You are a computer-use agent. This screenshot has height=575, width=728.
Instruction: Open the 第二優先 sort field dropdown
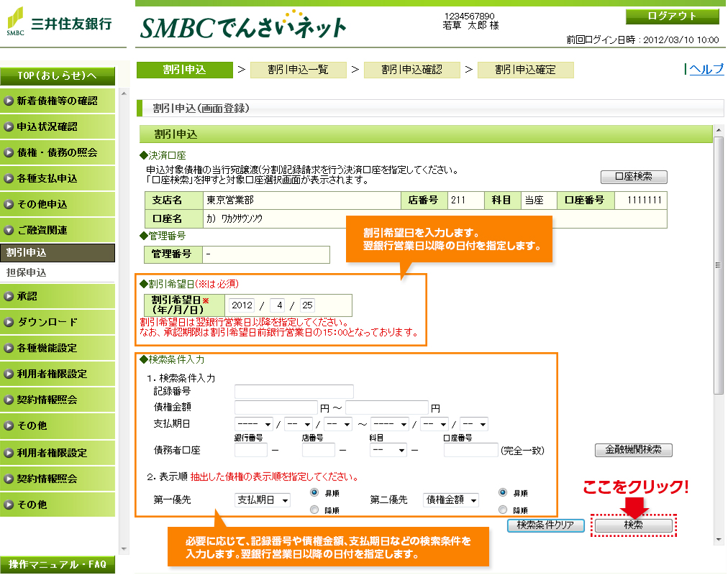click(451, 500)
